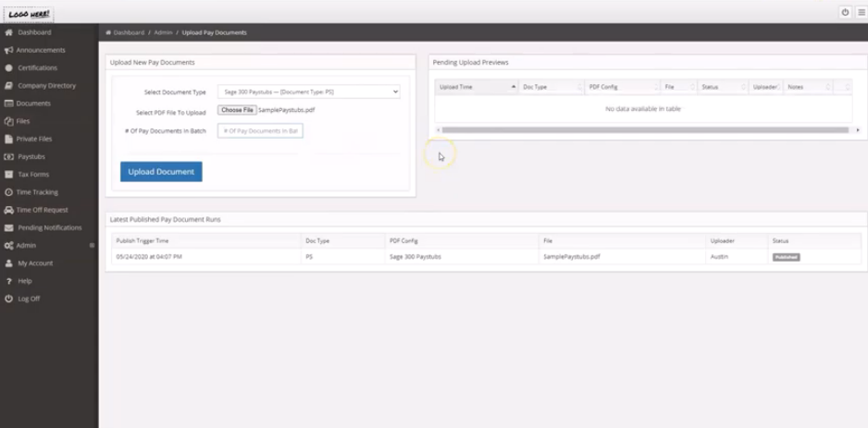
Task: Open Paystubs menu item
Action: [31, 156]
